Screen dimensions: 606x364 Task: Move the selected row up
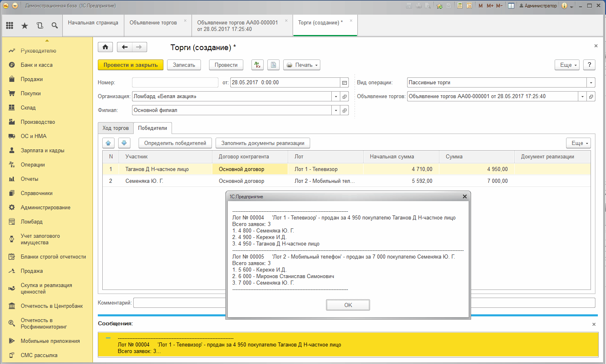pos(108,143)
